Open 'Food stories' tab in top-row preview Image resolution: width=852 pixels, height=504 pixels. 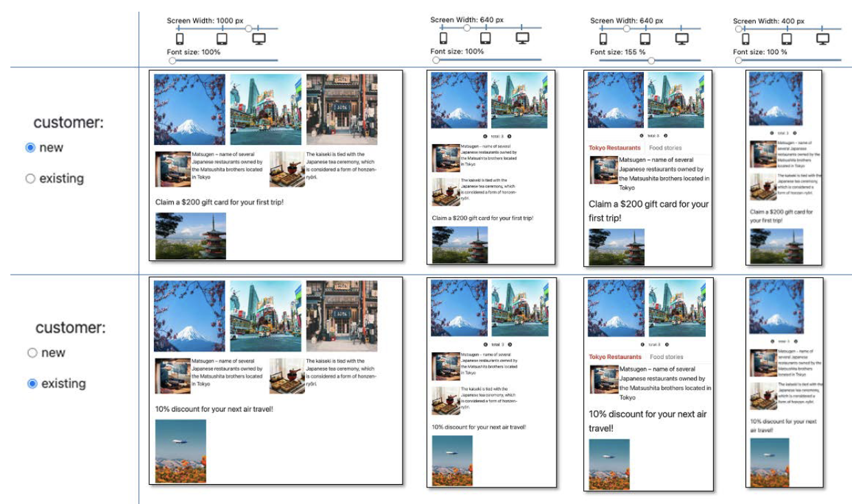pyautogui.click(x=665, y=148)
